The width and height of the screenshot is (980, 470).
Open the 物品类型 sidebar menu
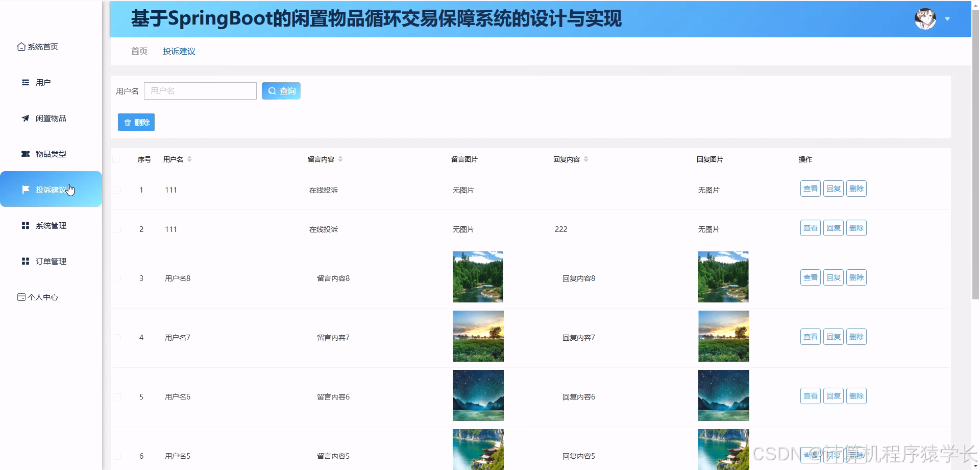point(51,154)
